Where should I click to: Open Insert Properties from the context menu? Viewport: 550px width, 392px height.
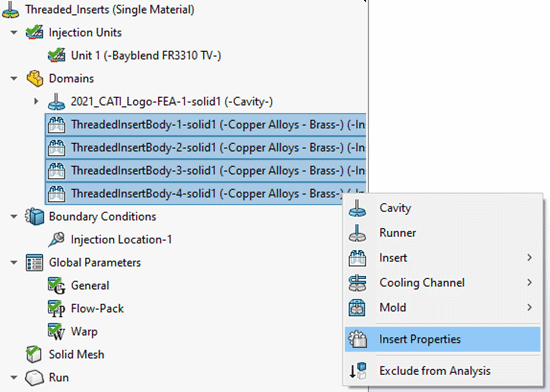[443, 339]
